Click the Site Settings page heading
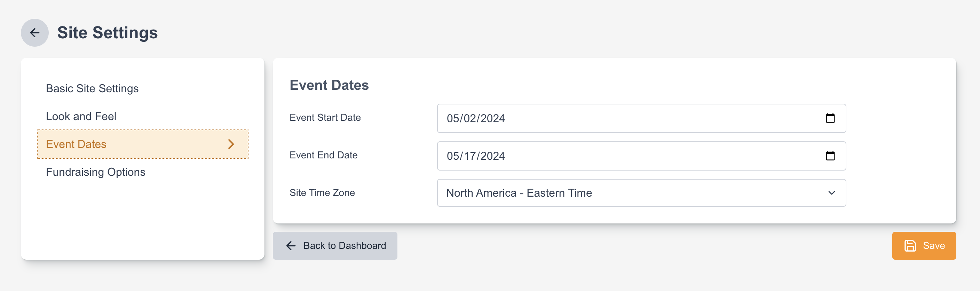980x291 pixels. [107, 33]
